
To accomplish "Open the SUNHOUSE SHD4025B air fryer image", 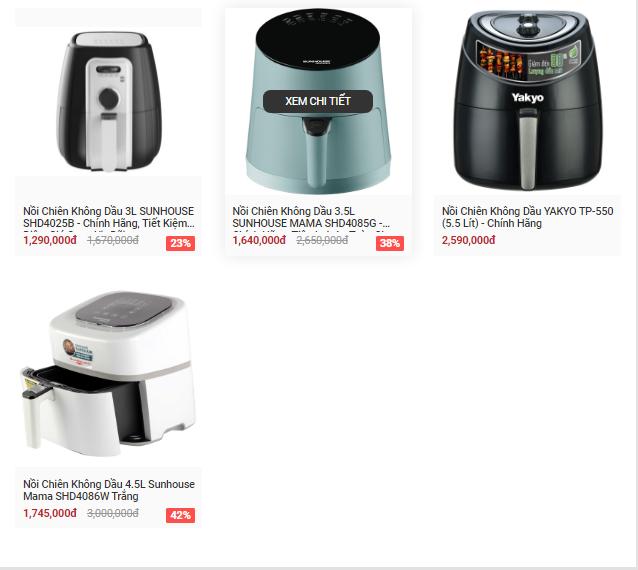I will coord(108,101).
